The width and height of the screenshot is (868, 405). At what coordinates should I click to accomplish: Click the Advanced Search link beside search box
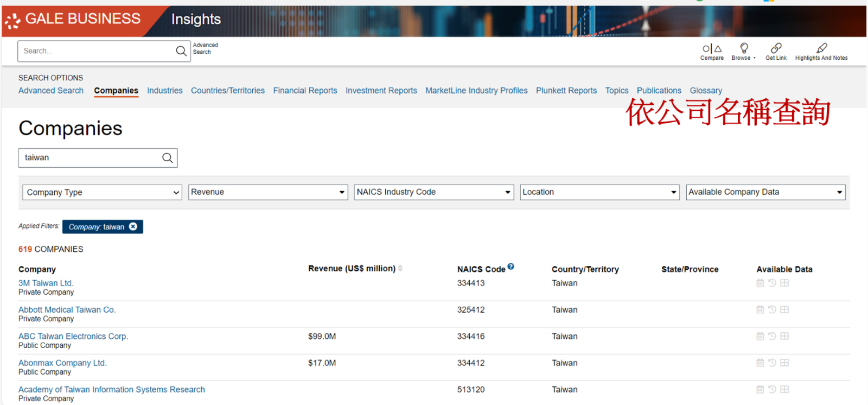click(x=206, y=49)
